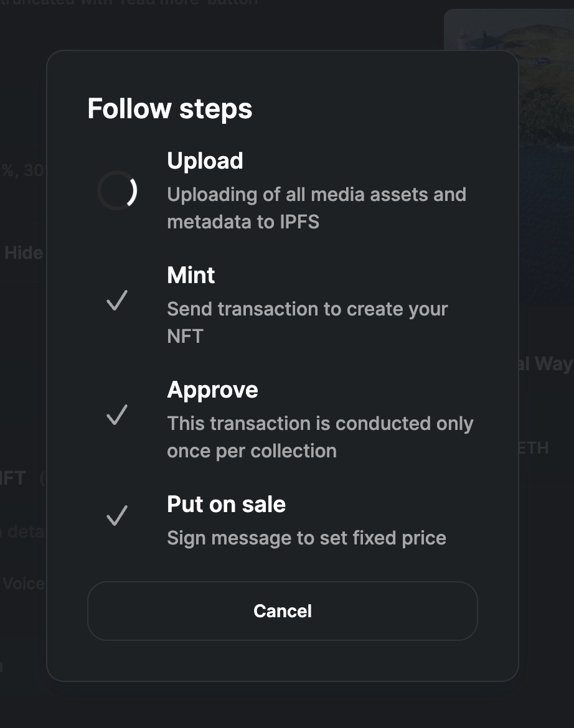
Task: Select the Approve step title
Action: (x=212, y=390)
